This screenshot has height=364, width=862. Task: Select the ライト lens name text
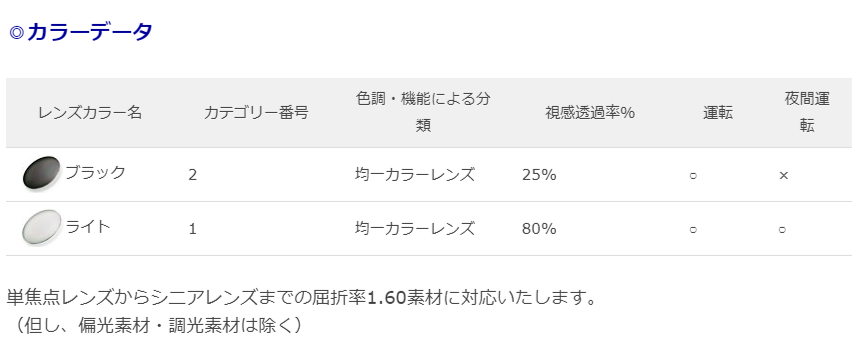(x=88, y=227)
